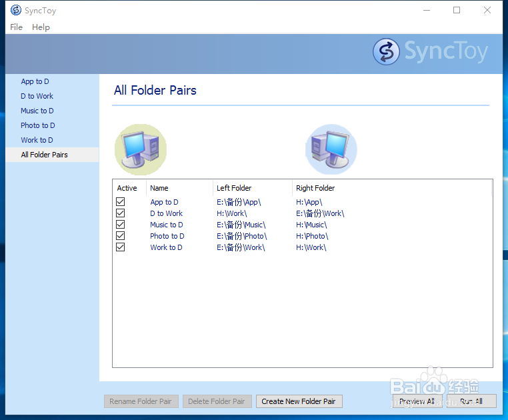508x420 pixels.
Task: Open Music to D pair in sidebar
Action: pos(37,111)
